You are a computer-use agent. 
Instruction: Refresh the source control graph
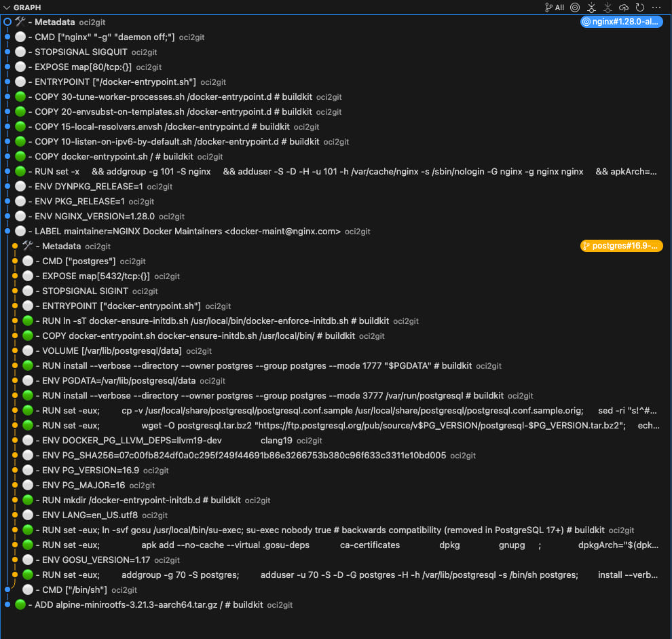(640, 7)
